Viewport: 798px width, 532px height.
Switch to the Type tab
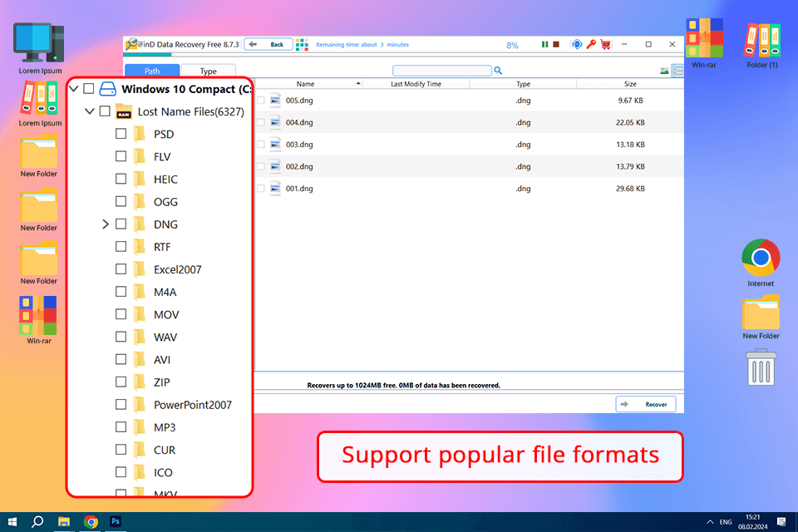point(208,71)
